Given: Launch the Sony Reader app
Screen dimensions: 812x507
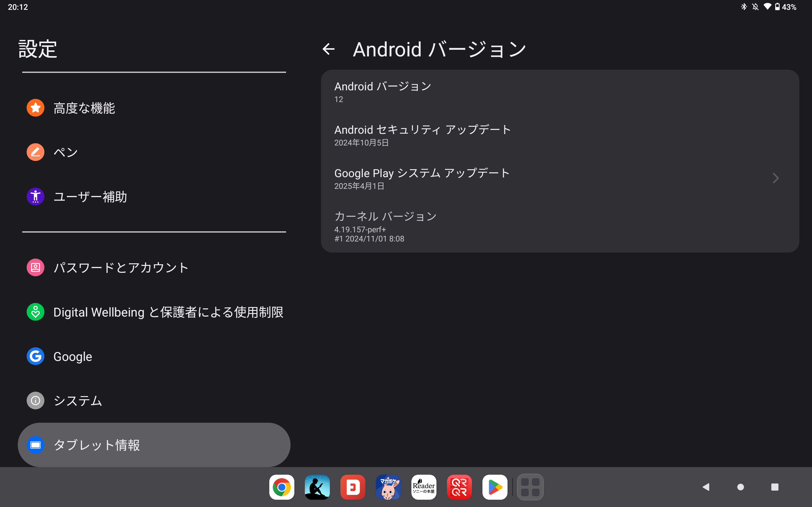Looking at the screenshot, I should click(x=424, y=487).
